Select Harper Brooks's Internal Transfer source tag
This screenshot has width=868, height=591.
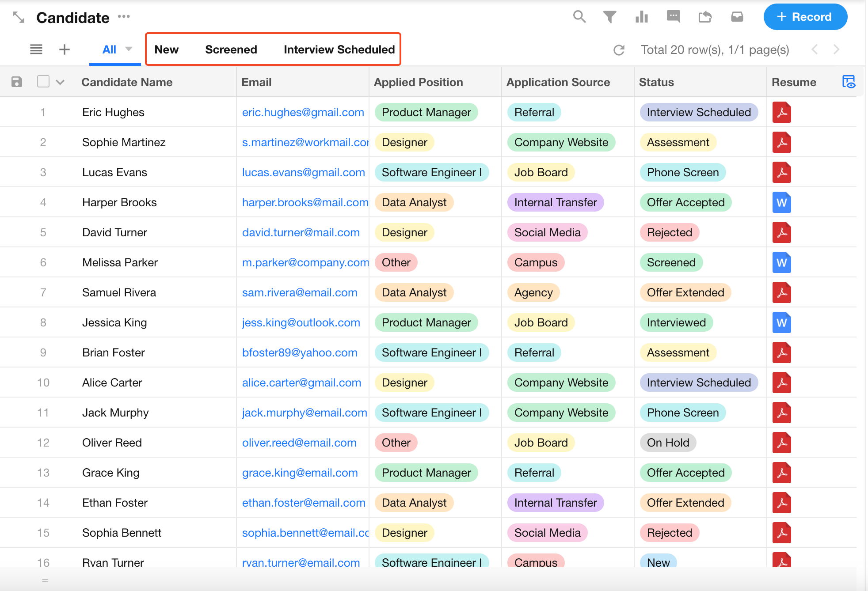[x=556, y=202]
